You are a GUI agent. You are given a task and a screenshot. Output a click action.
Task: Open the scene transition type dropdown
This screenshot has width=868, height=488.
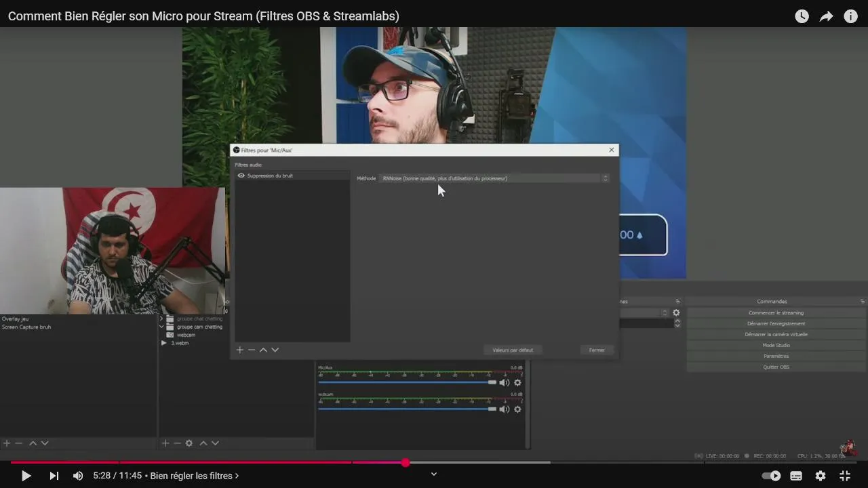(644, 312)
